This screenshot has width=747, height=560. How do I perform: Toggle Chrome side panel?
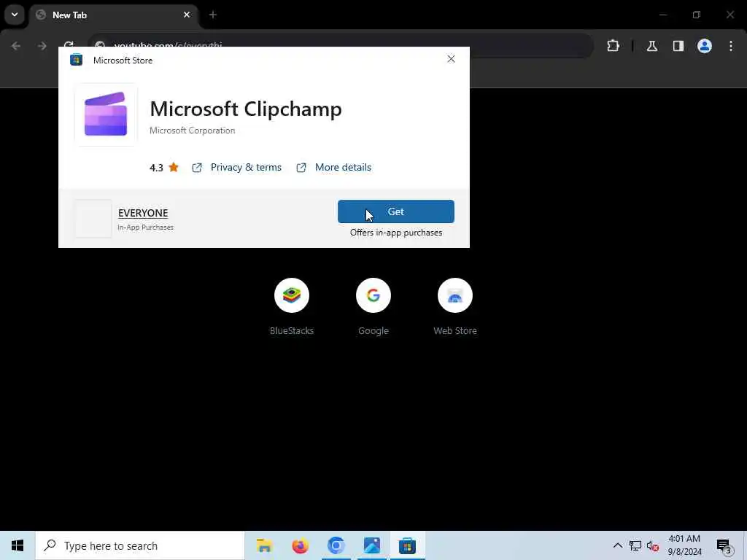pos(678,46)
